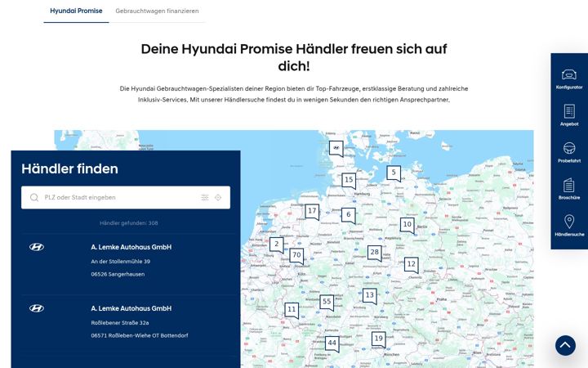Select map cluster marker 70
The width and height of the screenshot is (588, 368).
(x=296, y=256)
